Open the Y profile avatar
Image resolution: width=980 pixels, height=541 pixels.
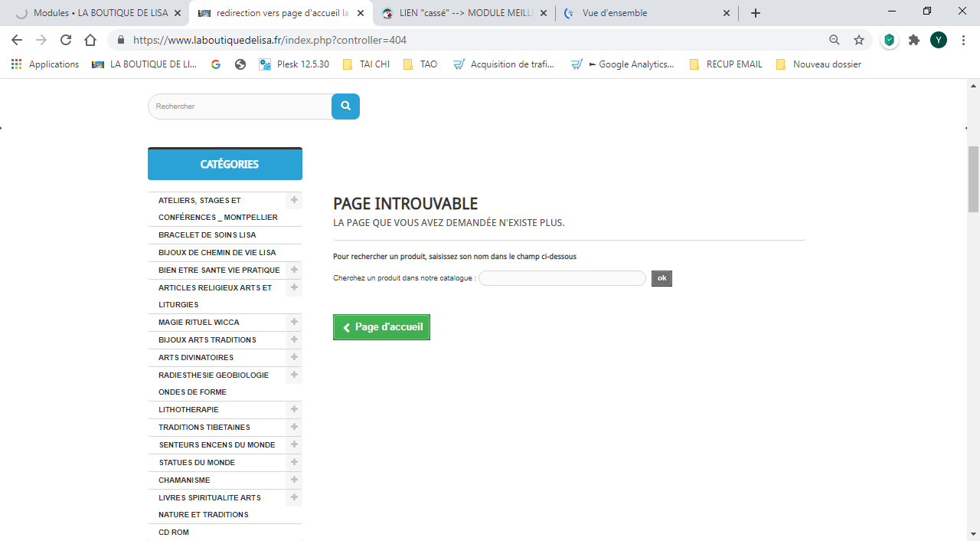point(939,40)
